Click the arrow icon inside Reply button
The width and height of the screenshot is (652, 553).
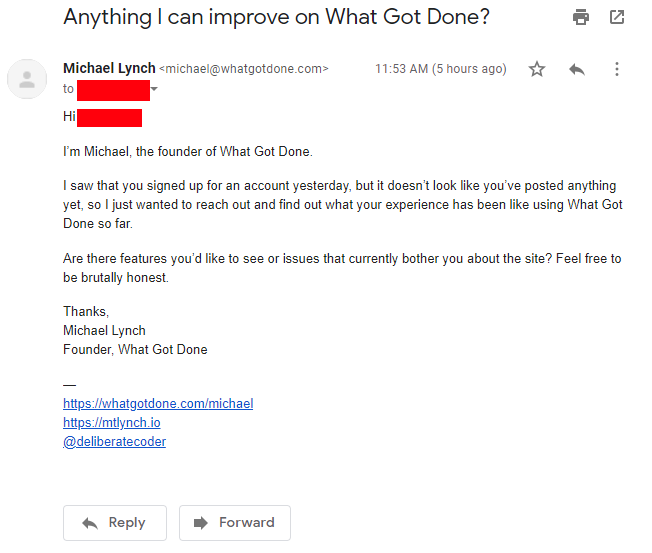(89, 523)
